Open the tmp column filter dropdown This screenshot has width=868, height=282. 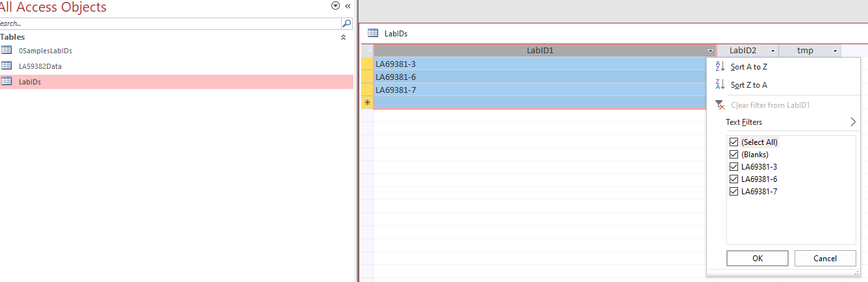point(835,51)
